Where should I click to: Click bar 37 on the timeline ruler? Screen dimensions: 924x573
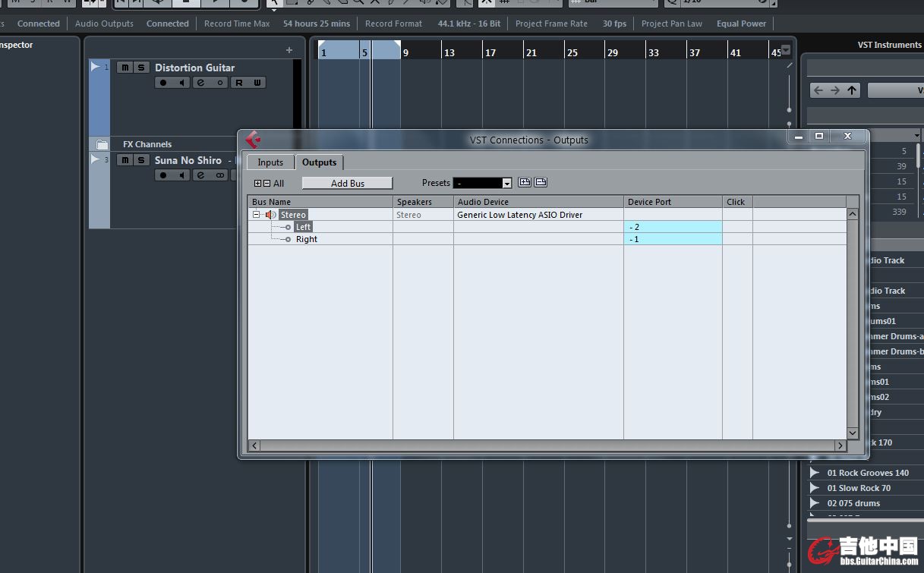(694, 52)
